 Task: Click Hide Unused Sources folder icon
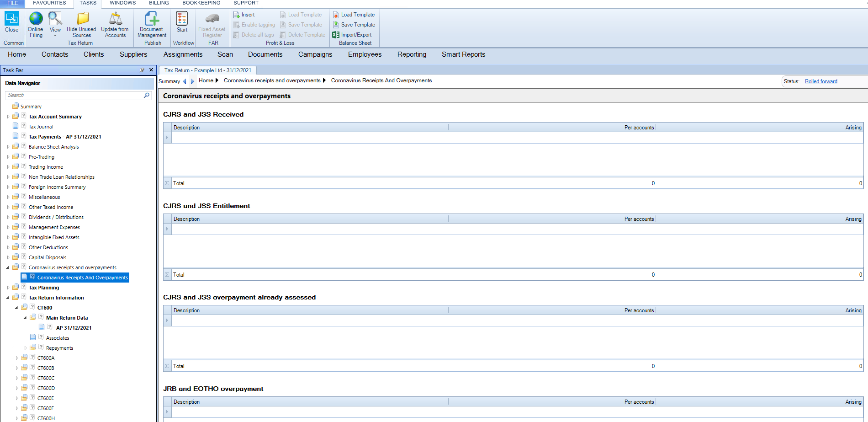(x=82, y=18)
